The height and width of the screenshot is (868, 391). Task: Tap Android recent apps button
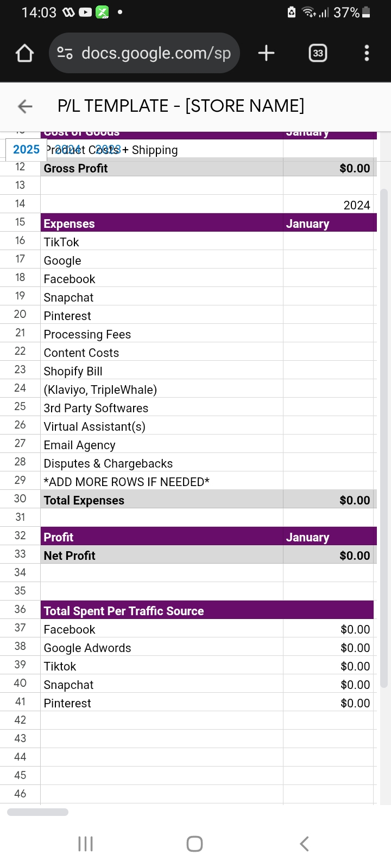86,844
